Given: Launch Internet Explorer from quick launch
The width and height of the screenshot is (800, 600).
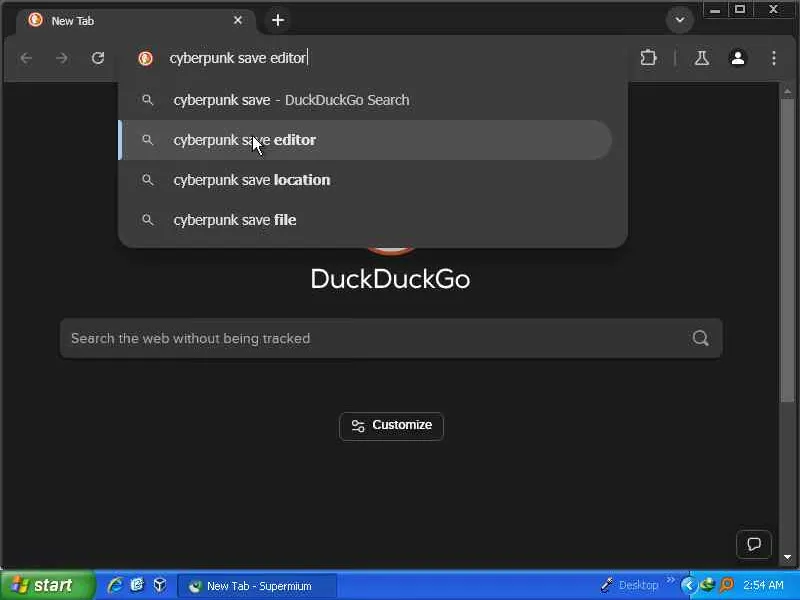Looking at the screenshot, I should coord(114,585).
